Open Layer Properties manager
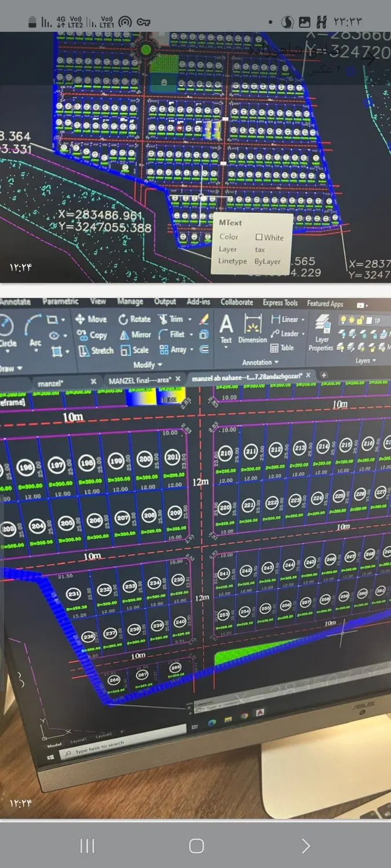Viewport: 391px width, 868px height. [321, 334]
